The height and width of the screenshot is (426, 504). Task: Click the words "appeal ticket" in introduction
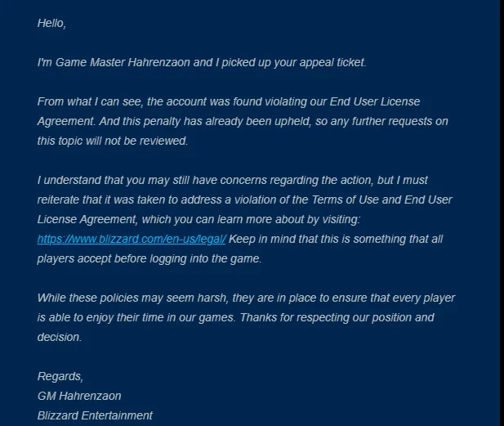[332, 62]
